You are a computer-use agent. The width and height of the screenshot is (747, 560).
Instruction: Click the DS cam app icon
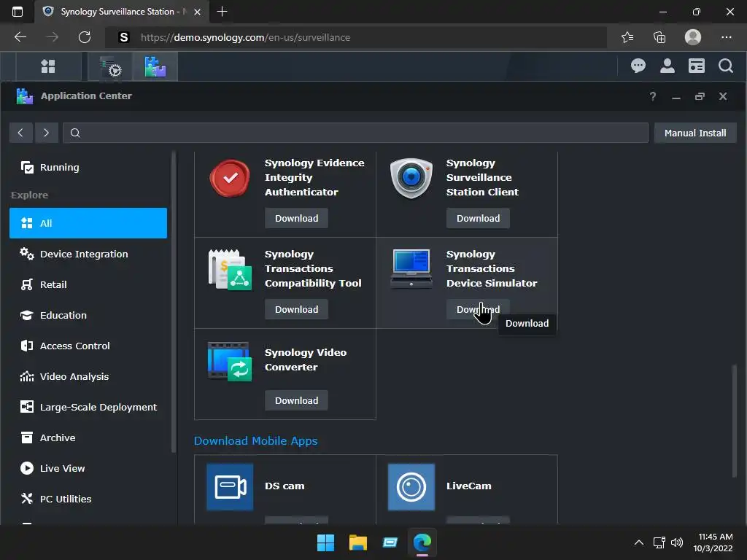coord(230,486)
